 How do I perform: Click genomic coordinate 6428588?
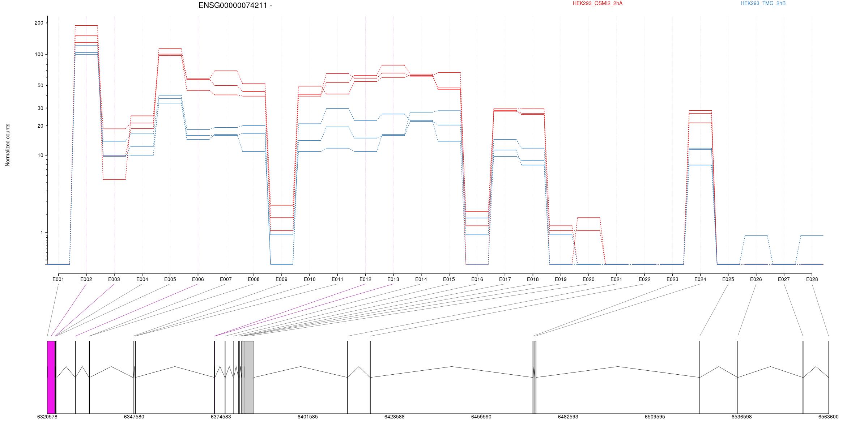pyautogui.click(x=394, y=417)
